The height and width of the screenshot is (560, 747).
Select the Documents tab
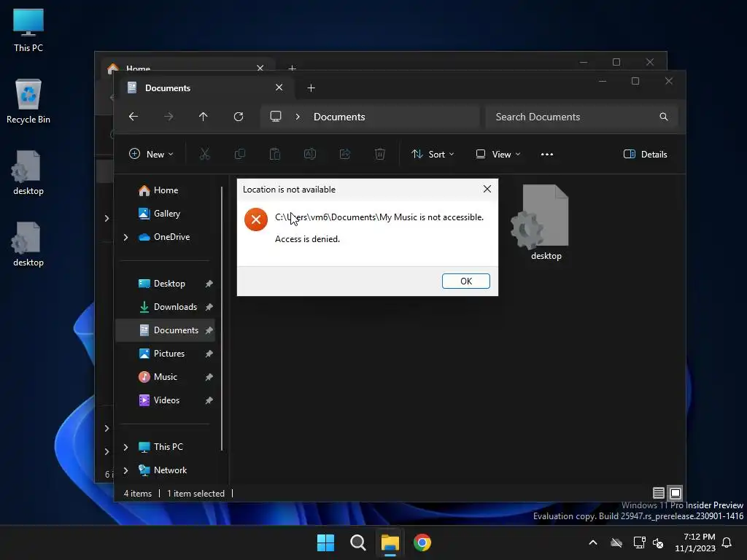click(x=205, y=88)
